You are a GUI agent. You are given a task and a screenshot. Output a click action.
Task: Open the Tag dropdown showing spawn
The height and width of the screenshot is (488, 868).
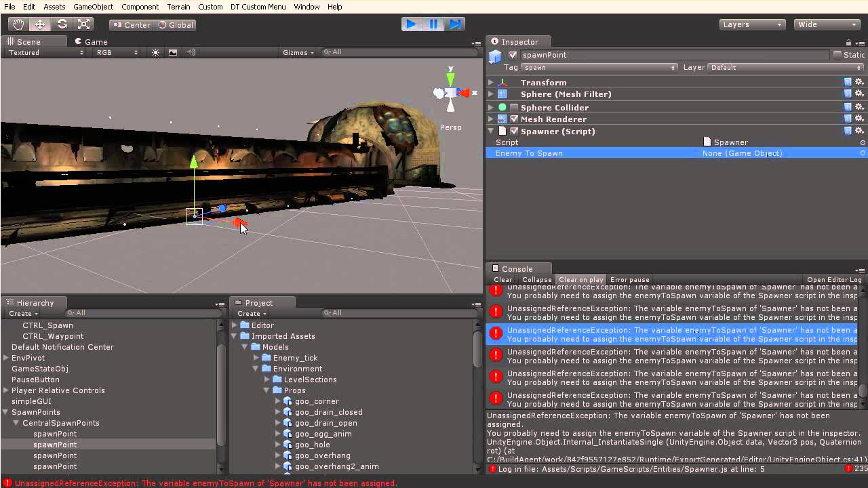600,67
